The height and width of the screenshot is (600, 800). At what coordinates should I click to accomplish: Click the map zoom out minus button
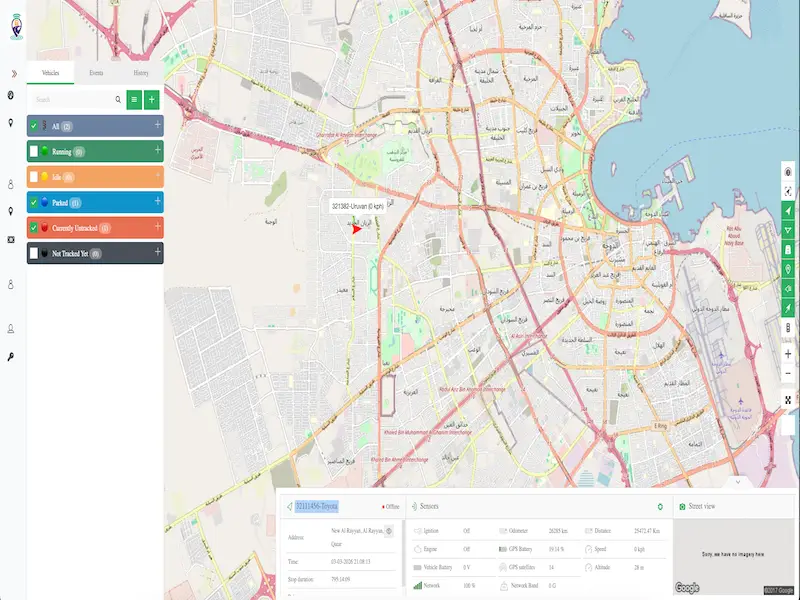pyautogui.click(x=788, y=373)
